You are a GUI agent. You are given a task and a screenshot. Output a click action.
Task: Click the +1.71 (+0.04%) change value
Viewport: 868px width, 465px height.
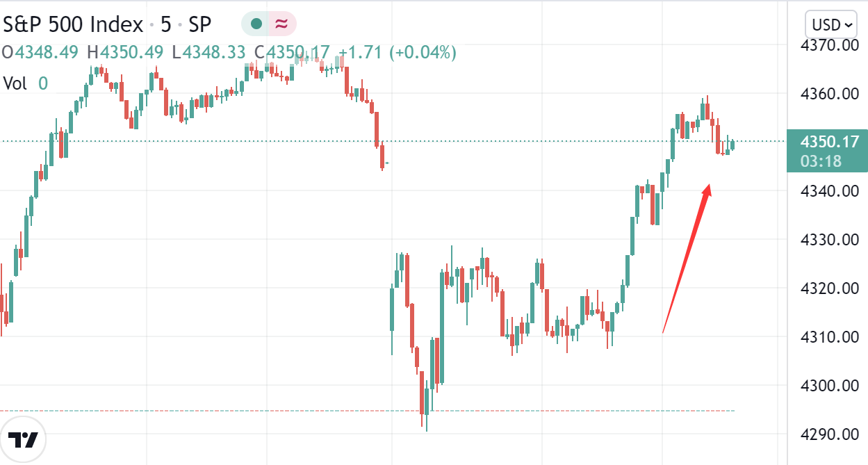pyautogui.click(x=397, y=52)
